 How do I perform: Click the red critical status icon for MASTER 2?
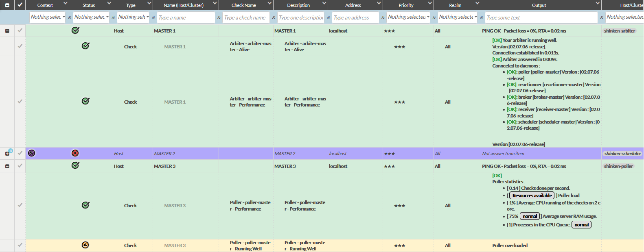[x=75, y=153]
